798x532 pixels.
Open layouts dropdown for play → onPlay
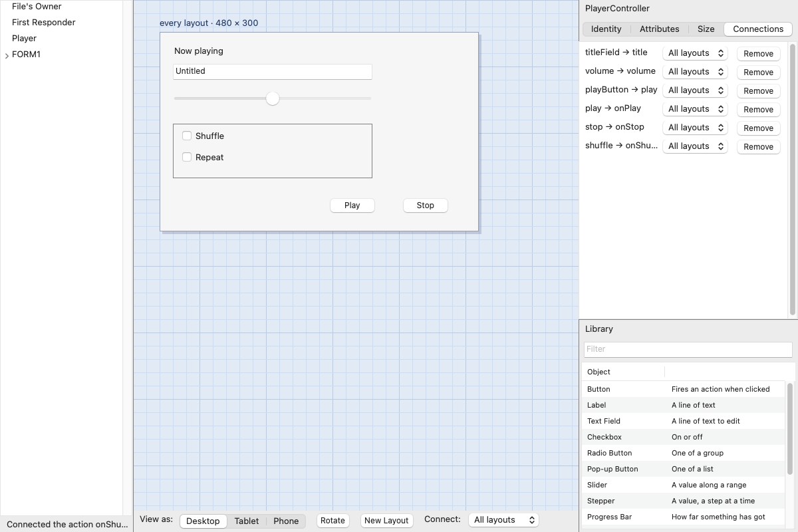click(x=695, y=109)
